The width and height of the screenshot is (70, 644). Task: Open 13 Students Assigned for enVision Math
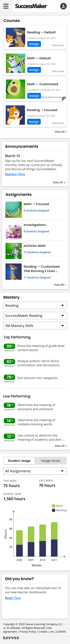click(x=37, y=252)
